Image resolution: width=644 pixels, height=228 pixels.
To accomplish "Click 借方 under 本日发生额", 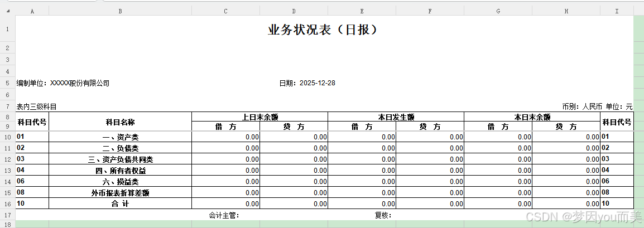I will click(362, 127).
